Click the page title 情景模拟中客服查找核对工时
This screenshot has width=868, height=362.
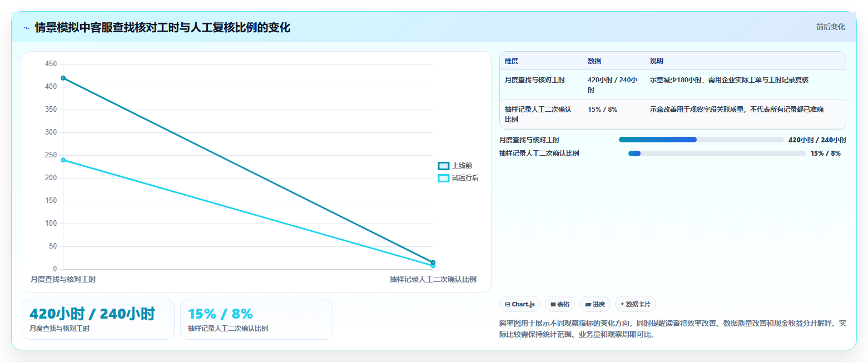[162, 27]
